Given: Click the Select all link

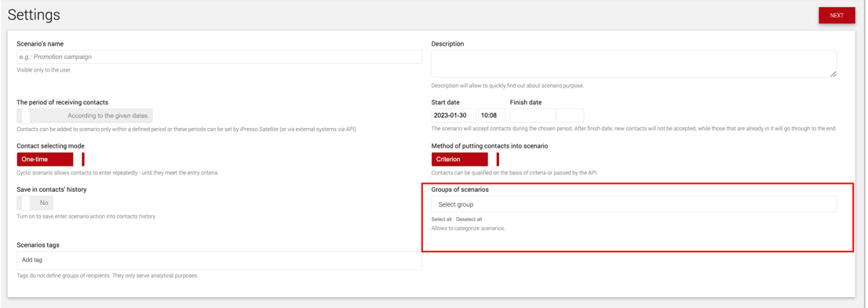Looking at the screenshot, I should coord(441,219).
